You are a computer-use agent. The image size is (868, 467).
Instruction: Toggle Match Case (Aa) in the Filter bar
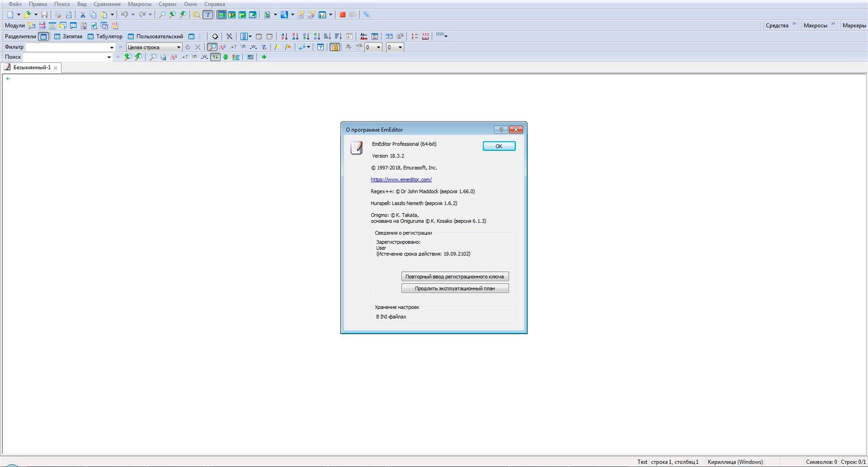(x=222, y=47)
